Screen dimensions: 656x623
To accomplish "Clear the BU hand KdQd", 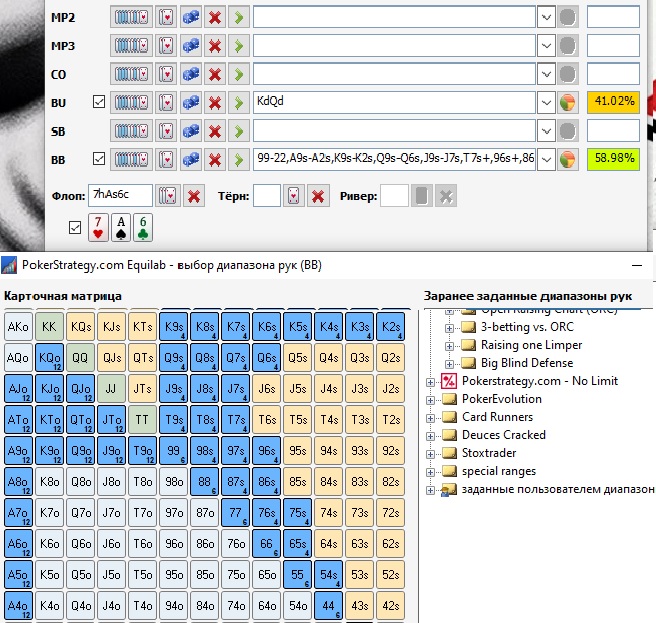I will coord(215,103).
